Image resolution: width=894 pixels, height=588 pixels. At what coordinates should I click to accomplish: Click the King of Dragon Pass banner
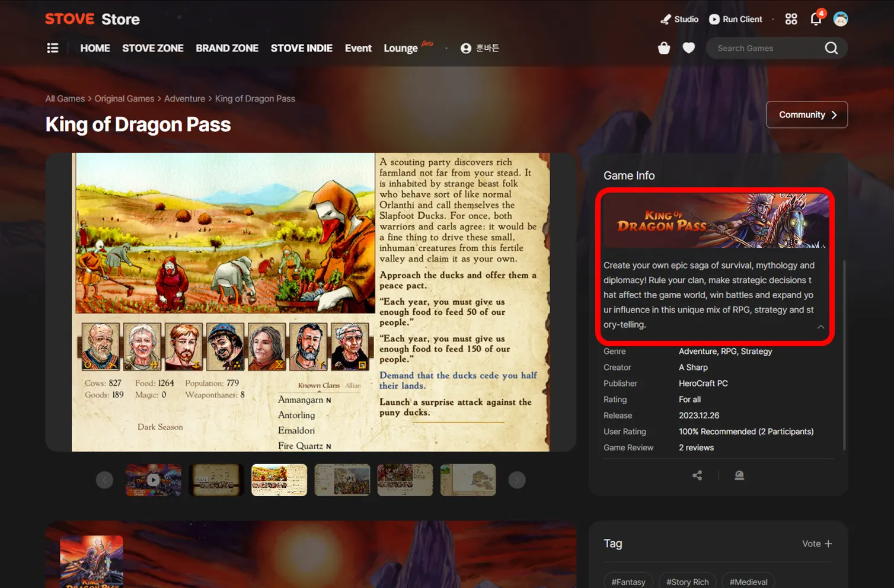pyautogui.click(x=716, y=220)
